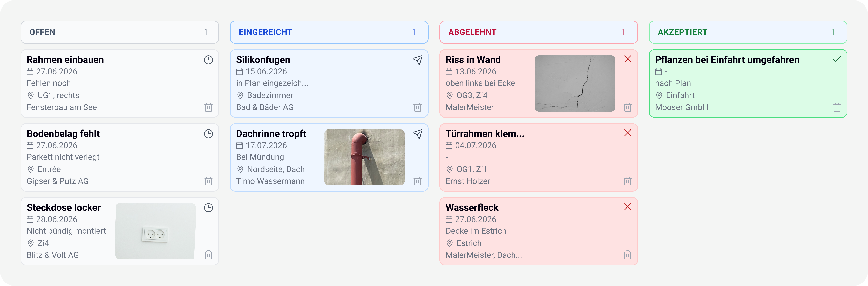This screenshot has width=868, height=286.
Task: Click the date '28.06.2026' on Steckdose locker
Action: point(57,219)
